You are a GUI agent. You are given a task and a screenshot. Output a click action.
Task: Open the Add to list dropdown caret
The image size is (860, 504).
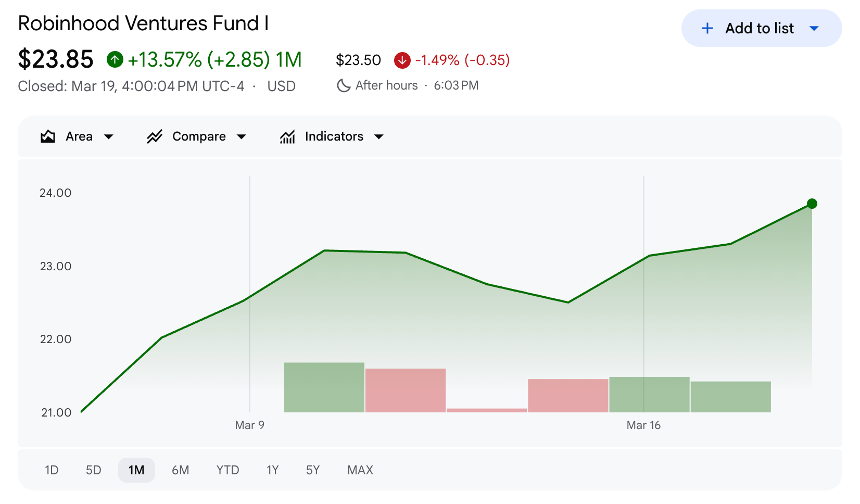coord(814,28)
